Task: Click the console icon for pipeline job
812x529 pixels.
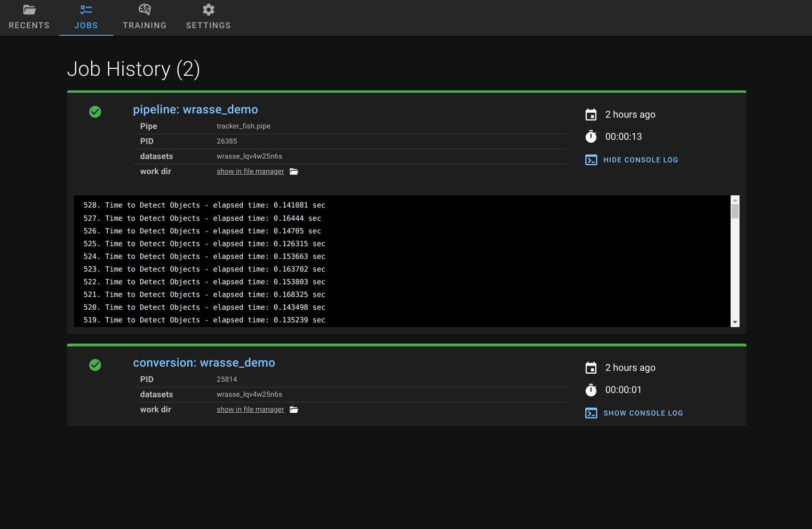Action: (x=591, y=160)
